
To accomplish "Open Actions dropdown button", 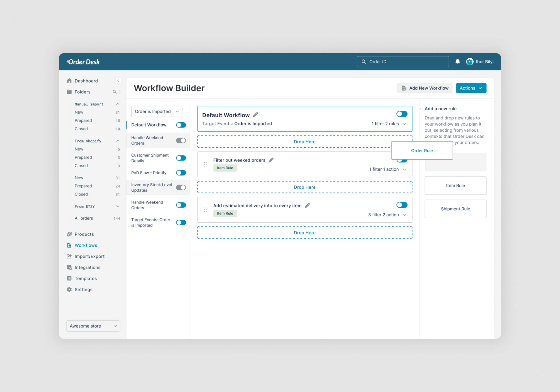I will 471,88.
